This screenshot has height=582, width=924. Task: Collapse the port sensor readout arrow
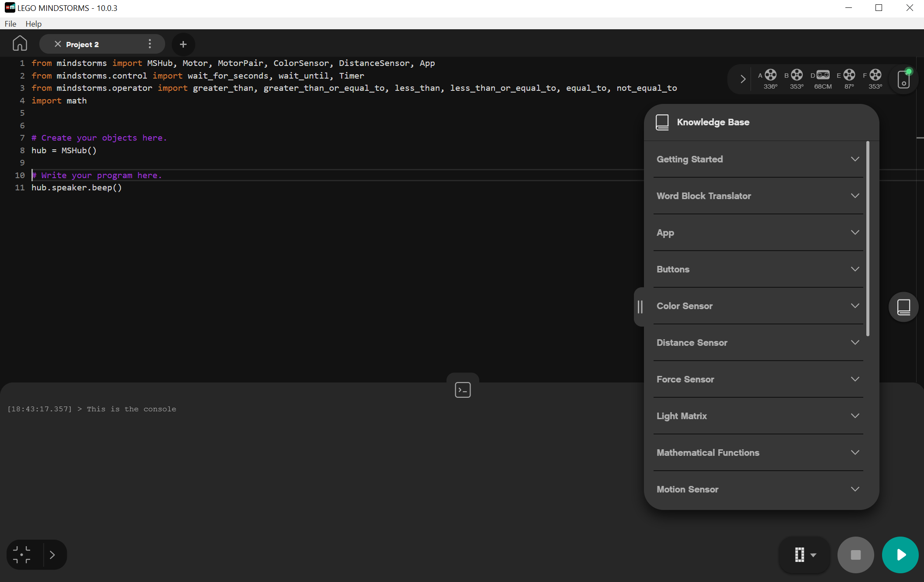pos(743,79)
